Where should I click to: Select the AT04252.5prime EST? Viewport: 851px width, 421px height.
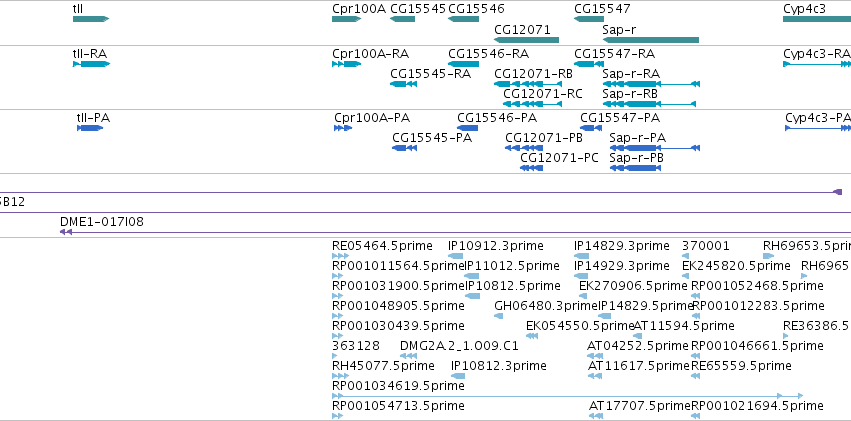point(595,356)
